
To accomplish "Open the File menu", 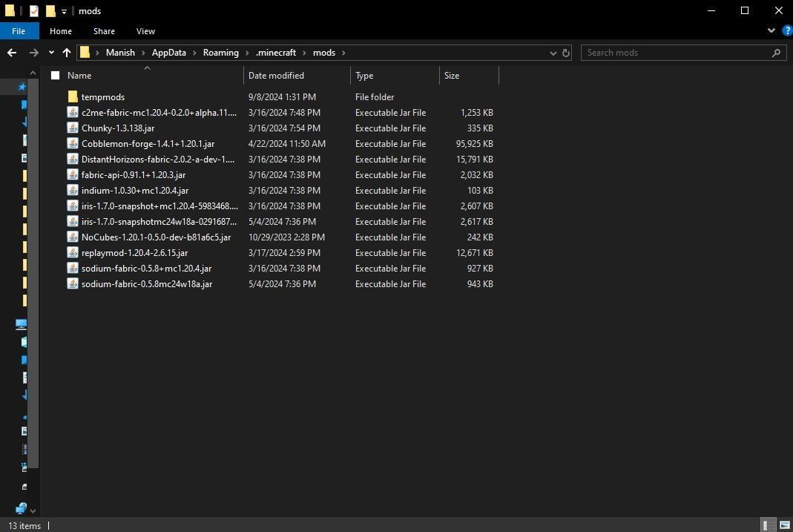I will 18,31.
